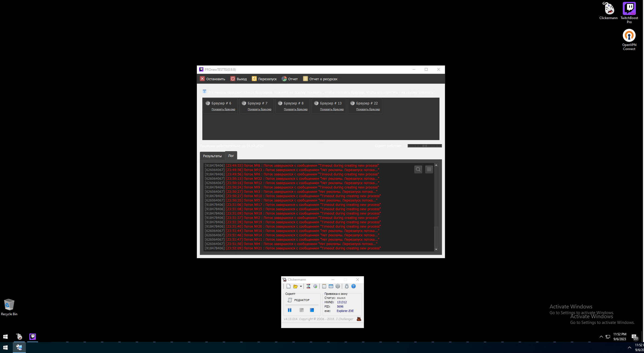Click the search magnifier icon in the log panel
This screenshot has height=353, width=644.
pyautogui.click(x=418, y=169)
